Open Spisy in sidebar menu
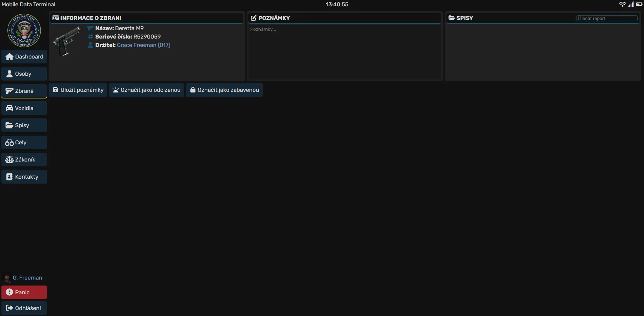This screenshot has width=644, height=316. [x=24, y=125]
